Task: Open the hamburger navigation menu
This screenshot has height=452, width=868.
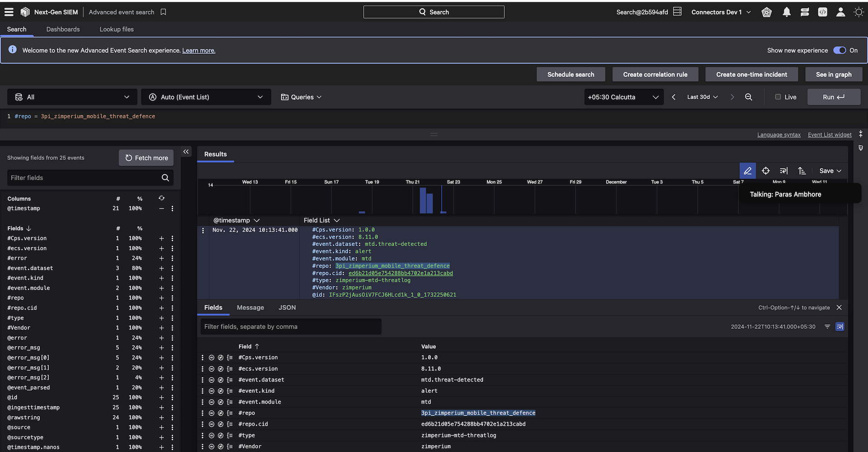Action: pos(9,12)
